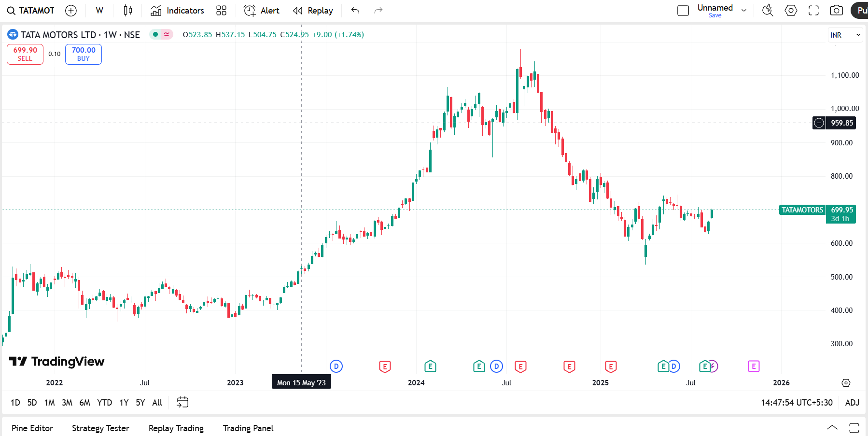Select the 1D date range
Viewport: 868px width, 436px height.
coord(15,403)
